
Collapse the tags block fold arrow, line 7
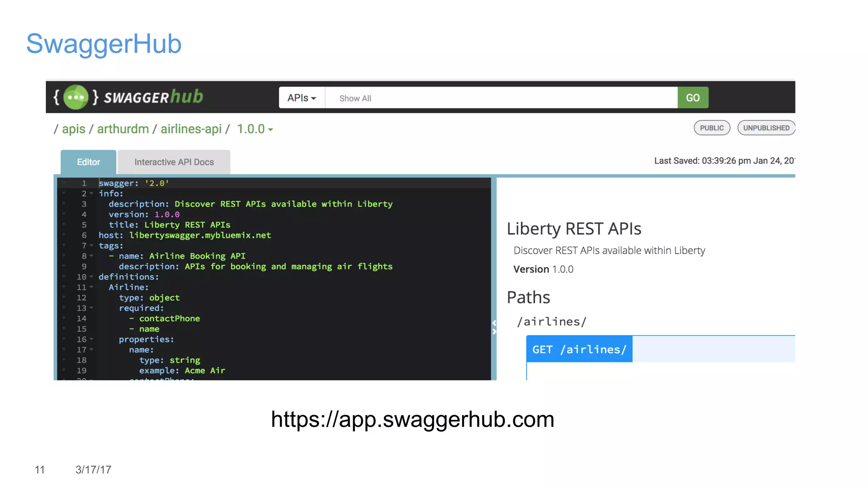click(x=91, y=246)
